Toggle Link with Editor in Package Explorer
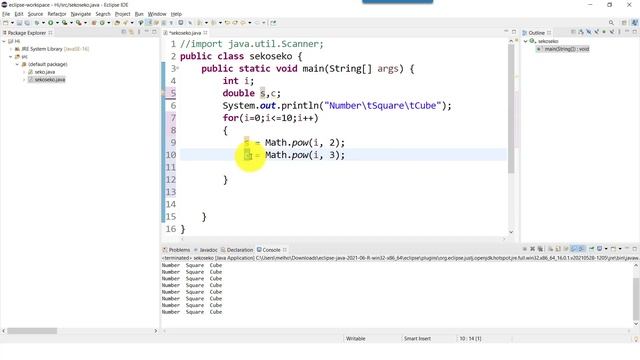The width and height of the screenshot is (640, 360). pos(131,32)
